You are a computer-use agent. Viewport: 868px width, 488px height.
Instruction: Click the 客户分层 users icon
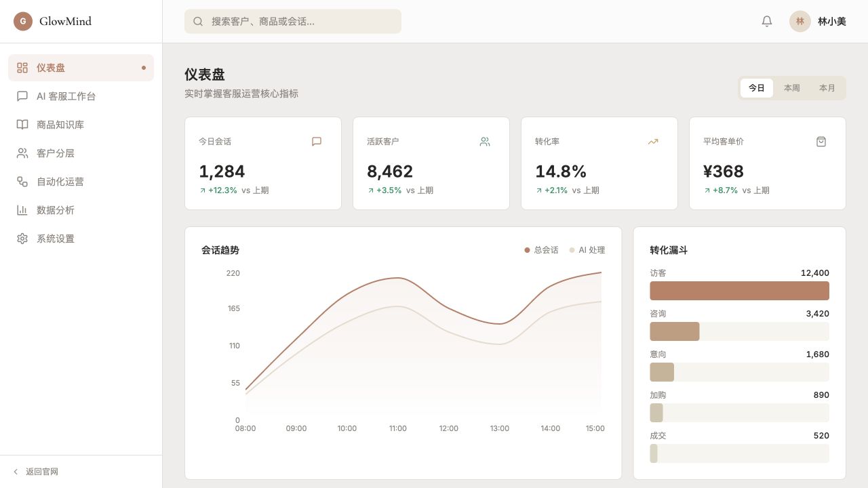coord(22,153)
